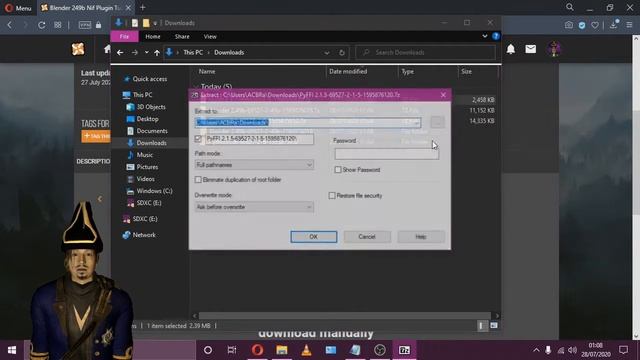Open 7-Zip on the taskbar
The image size is (640, 360).
pyautogui.click(x=404, y=350)
